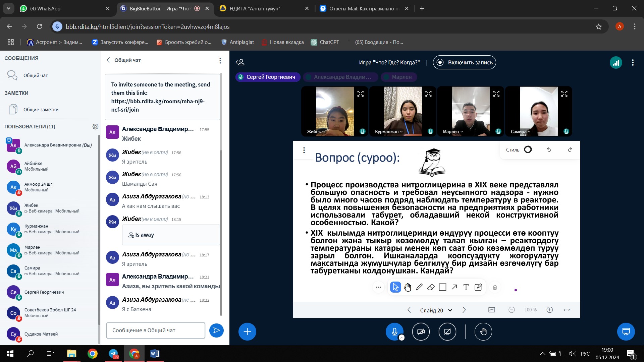
Task: Toggle webcam sharing button
Action: (421, 332)
